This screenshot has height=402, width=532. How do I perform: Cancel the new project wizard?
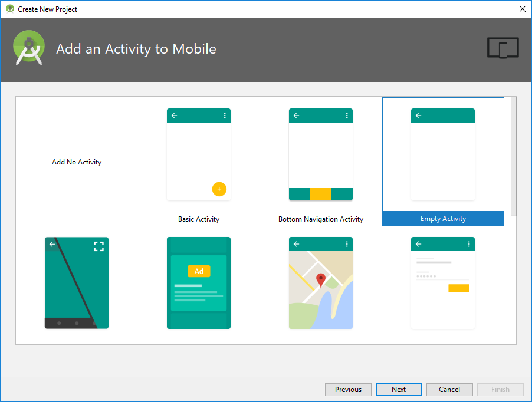tap(449, 389)
